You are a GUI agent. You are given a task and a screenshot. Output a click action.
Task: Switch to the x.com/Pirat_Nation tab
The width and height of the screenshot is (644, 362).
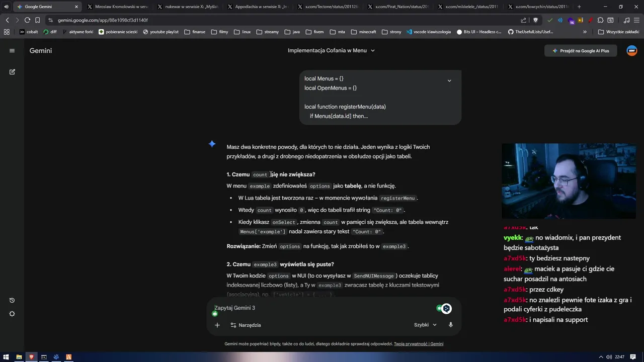(x=398, y=7)
